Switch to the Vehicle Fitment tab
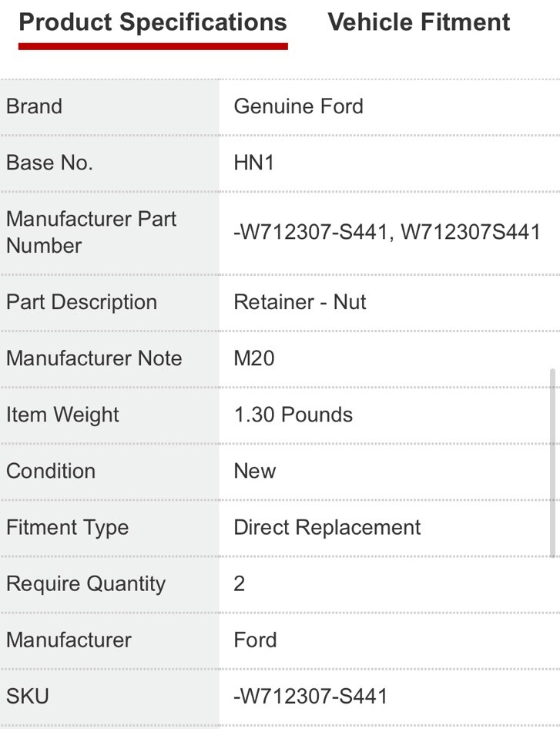 418,22
